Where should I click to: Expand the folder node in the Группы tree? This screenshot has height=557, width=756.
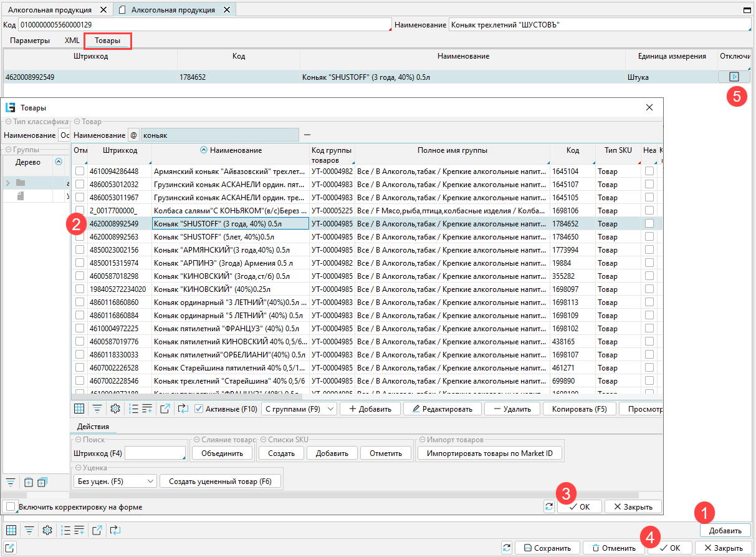(x=8, y=183)
